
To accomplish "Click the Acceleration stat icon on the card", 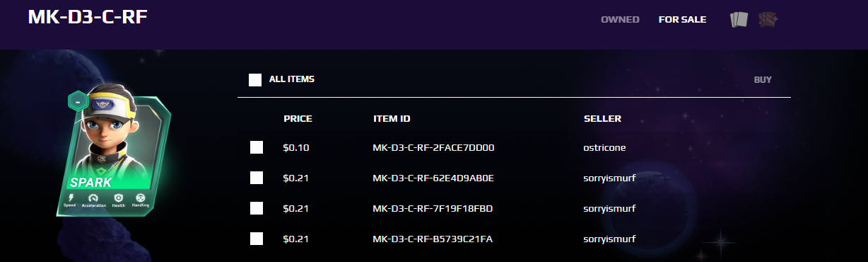I will click(x=94, y=198).
